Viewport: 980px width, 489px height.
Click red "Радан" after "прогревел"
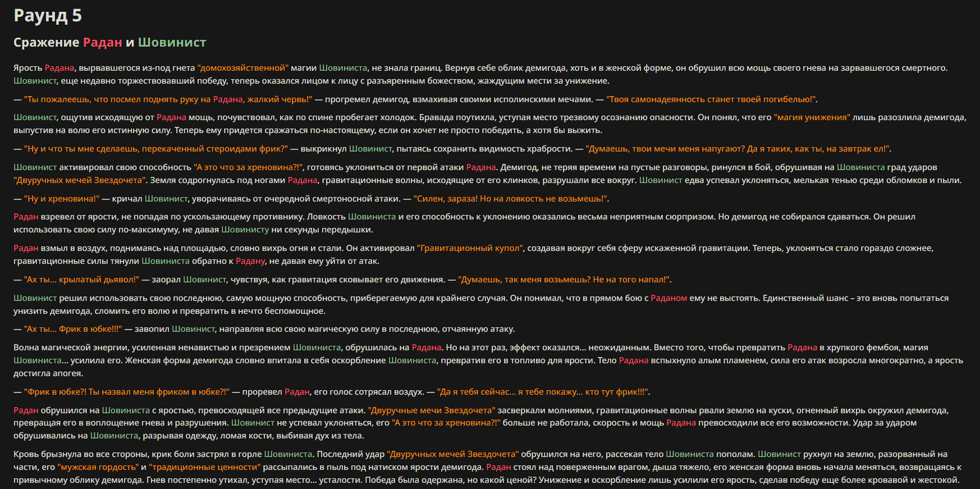[x=297, y=392]
